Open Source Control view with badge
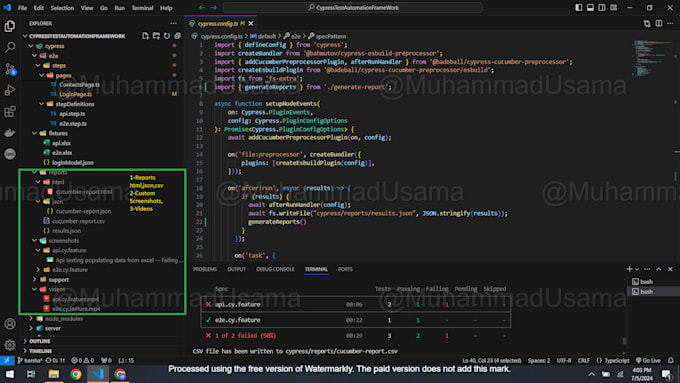Viewport: 680px width, 383px height. tap(10, 69)
